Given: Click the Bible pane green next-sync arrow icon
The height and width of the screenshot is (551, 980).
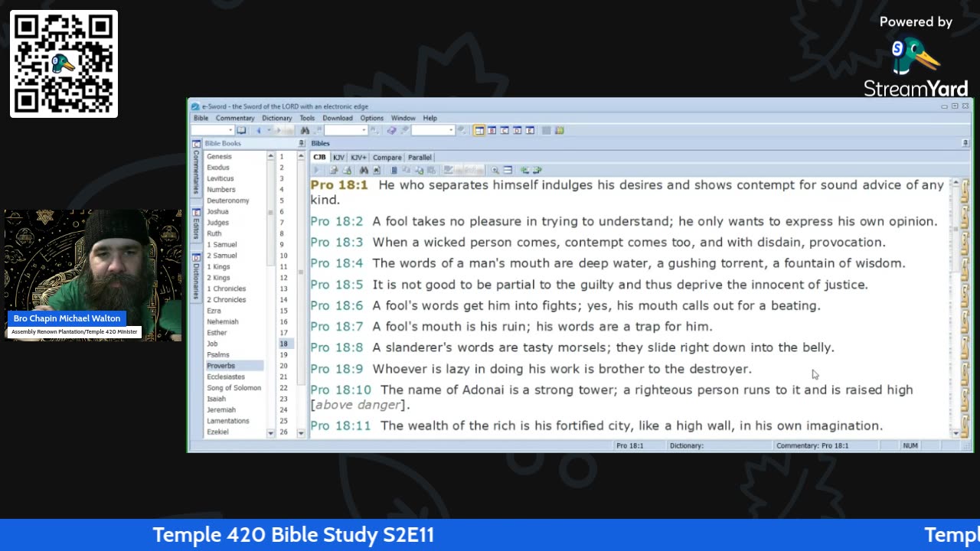Looking at the screenshot, I should pyautogui.click(x=537, y=170).
